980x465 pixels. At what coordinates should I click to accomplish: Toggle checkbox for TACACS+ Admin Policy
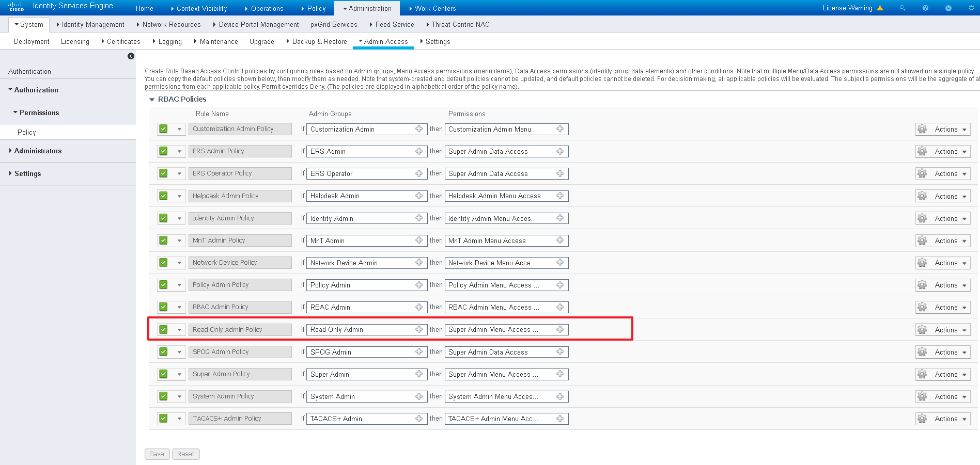pos(163,419)
